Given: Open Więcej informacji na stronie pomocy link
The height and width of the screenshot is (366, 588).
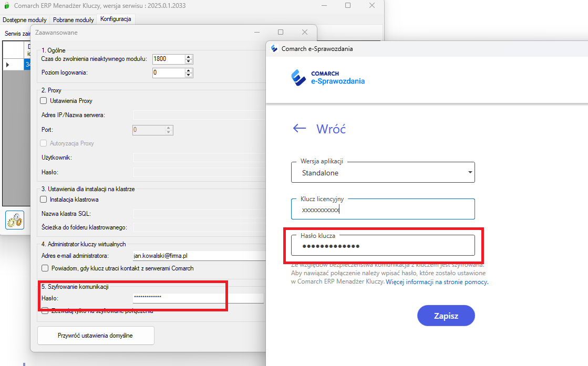Looking at the screenshot, I should 437,281.
